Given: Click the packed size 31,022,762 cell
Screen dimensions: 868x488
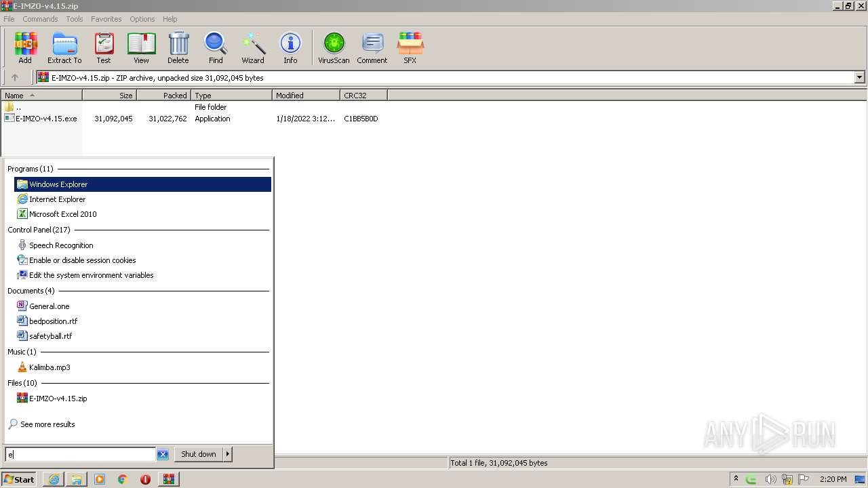Looking at the screenshot, I should pyautogui.click(x=167, y=119).
